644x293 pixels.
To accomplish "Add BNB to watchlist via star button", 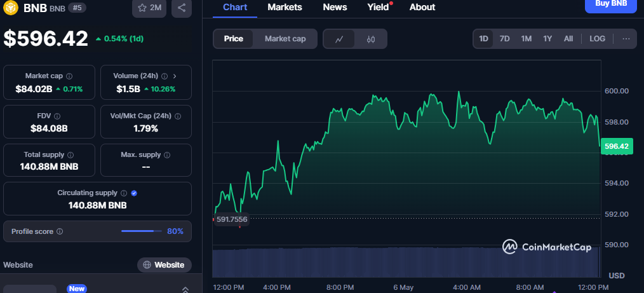I will point(149,8).
